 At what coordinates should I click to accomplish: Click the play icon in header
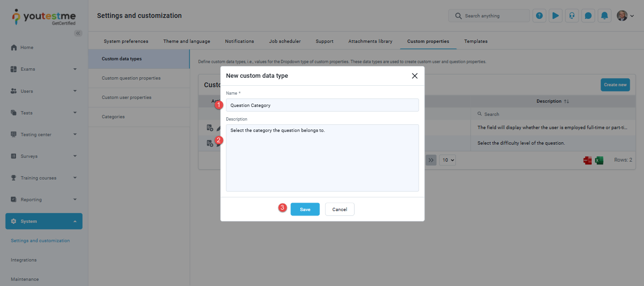[555, 16]
